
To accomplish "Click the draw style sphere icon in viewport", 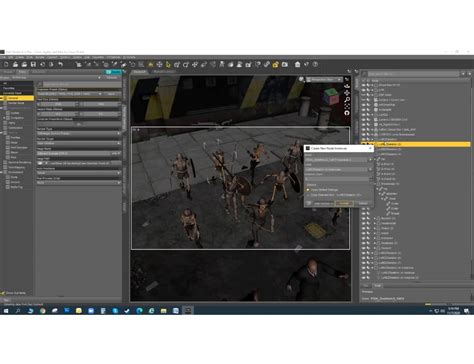I will (302, 79).
